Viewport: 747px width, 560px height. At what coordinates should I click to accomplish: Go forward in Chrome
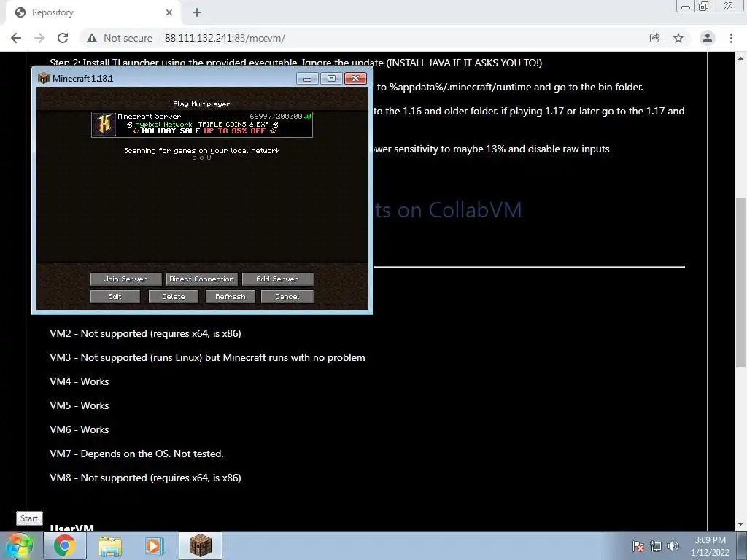click(39, 38)
